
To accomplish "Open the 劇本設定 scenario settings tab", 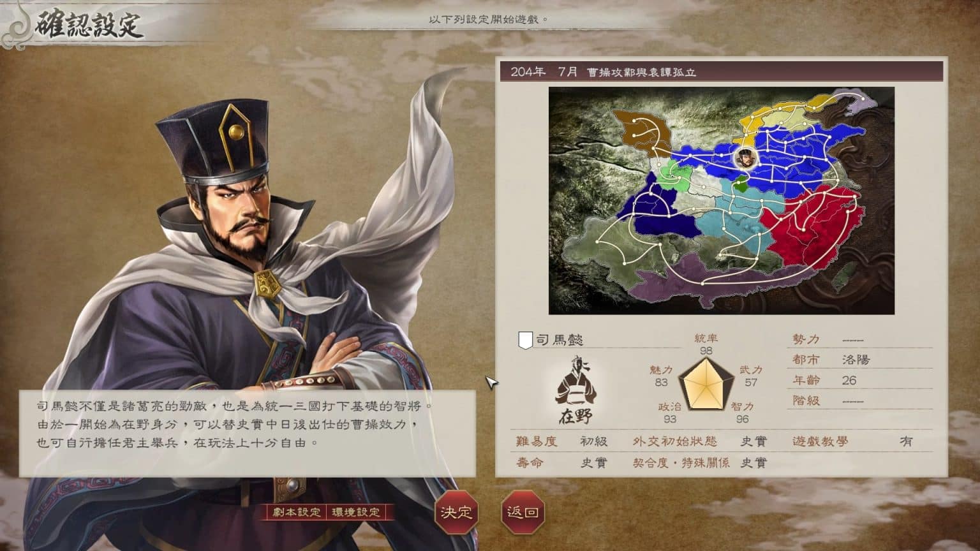I will click(x=296, y=512).
